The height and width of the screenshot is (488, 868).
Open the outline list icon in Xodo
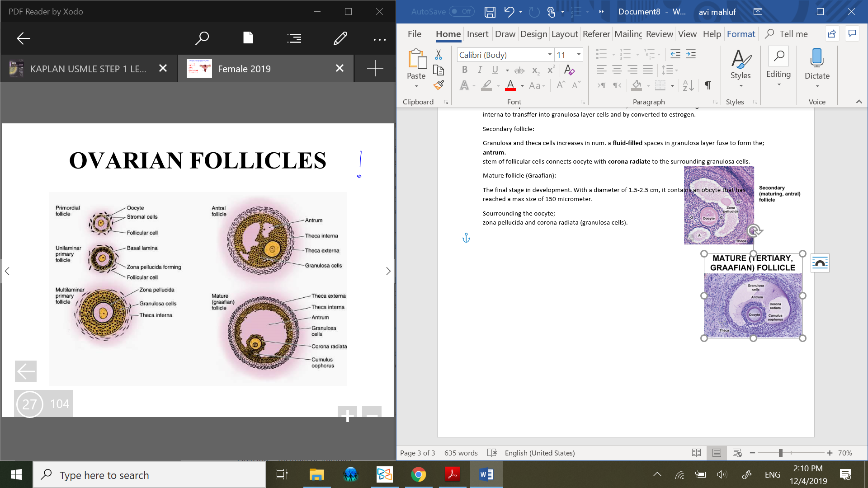click(x=294, y=38)
